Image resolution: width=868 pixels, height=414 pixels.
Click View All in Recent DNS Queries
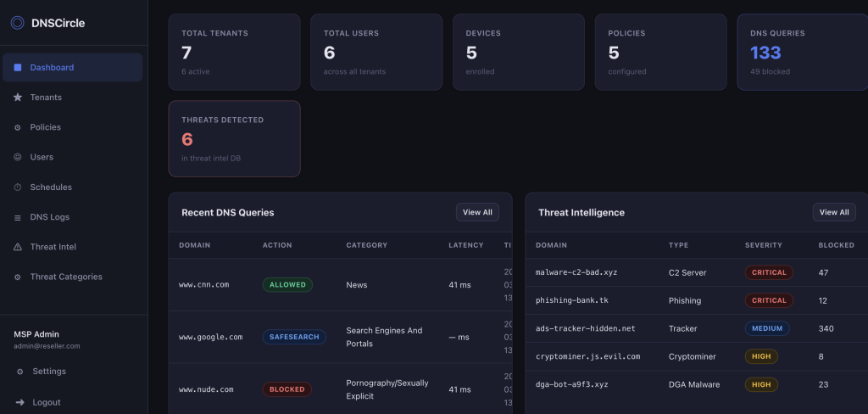tap(477, 212)
